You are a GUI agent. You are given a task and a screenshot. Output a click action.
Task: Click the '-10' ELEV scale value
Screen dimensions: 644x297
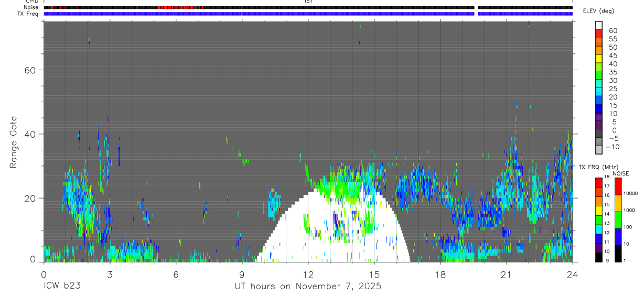tap(613, 147)
